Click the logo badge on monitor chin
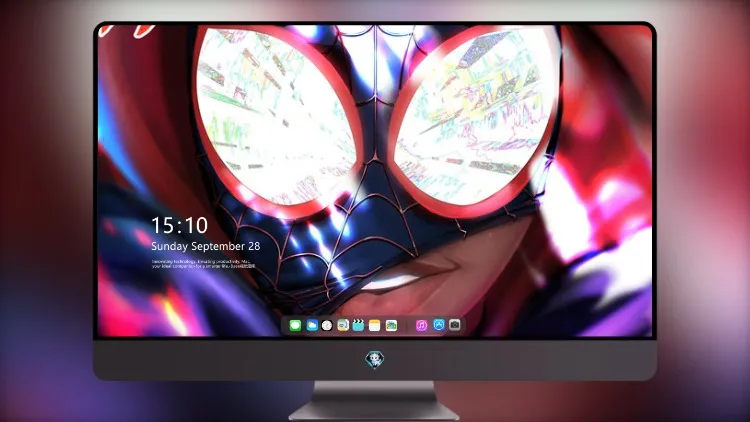Viewport: 750px width, 422px height. click(375, 359)
